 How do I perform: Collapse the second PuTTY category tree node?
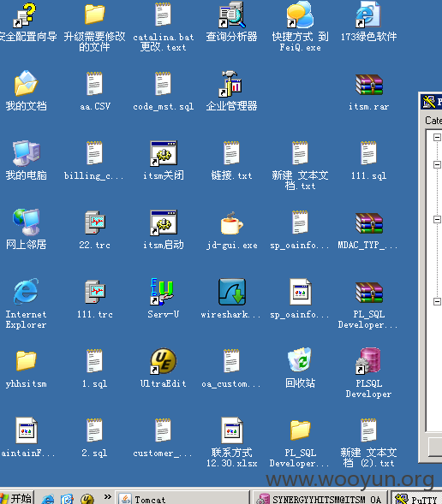click(437, 164)
